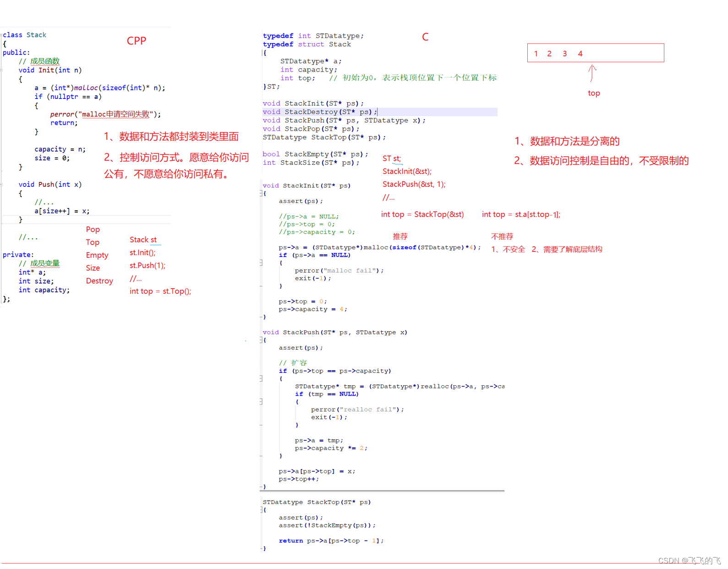Click the red 'Empty' label
The height and width of the screenshot is (569, 728).
click(x=97, y=255)
